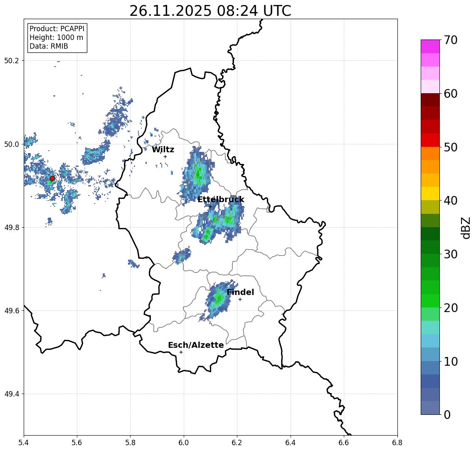Click the "Height: 1000 m" text line
This screenshot has height=451, width=476.
56,37
